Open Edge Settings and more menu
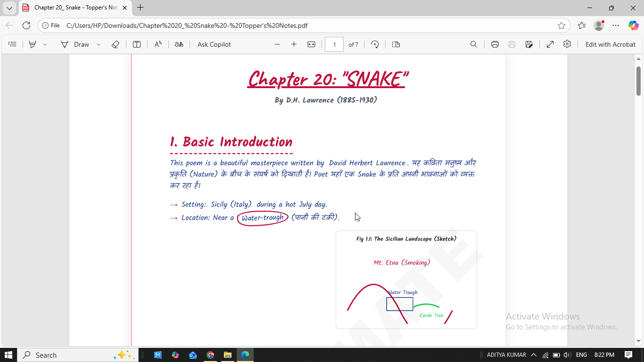The image size is (644, 362). (616, 25)
